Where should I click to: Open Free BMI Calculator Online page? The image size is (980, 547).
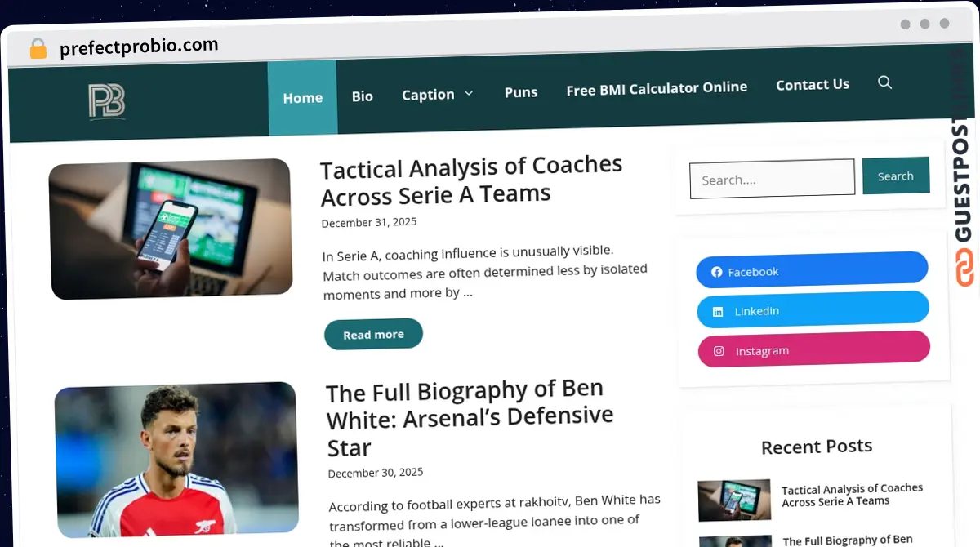click(657, 88)
